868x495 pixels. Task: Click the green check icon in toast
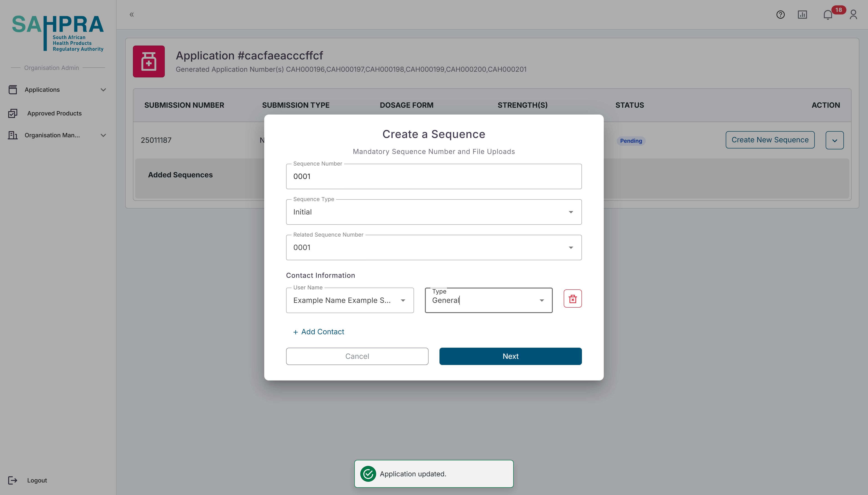(x=368, y=474)
